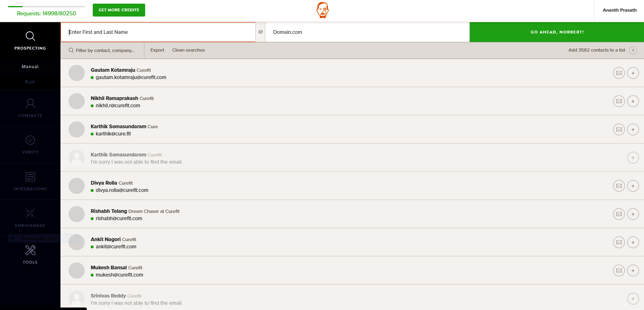Select Bulk prospecting mode

point(30,82)
